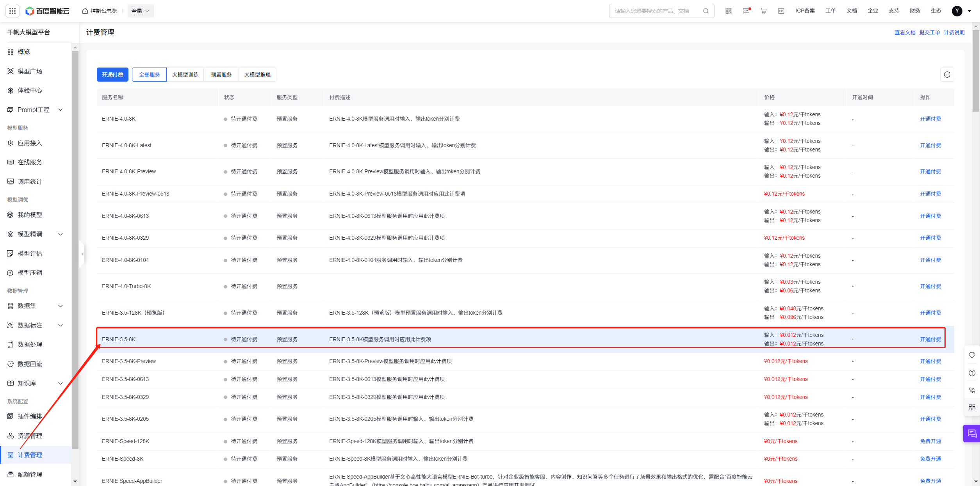Open the messages notification icon

[x=746, y=11]
